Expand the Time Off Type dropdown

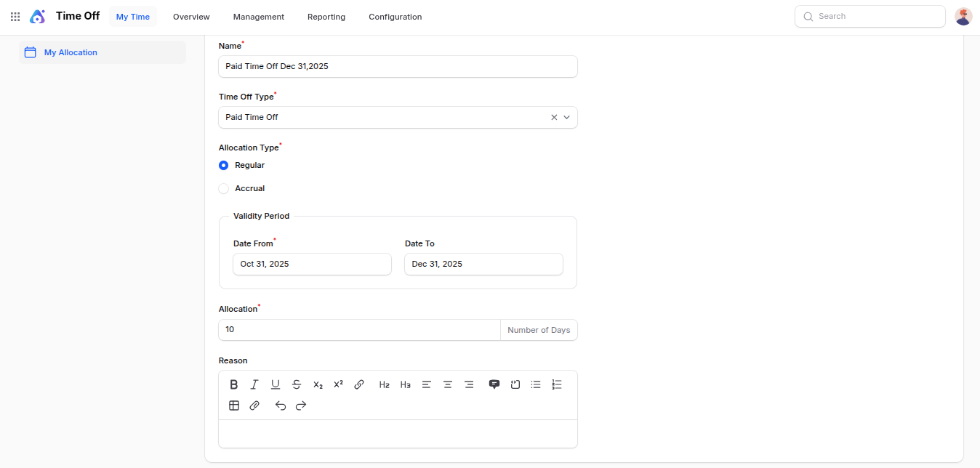tap(567, 117)
